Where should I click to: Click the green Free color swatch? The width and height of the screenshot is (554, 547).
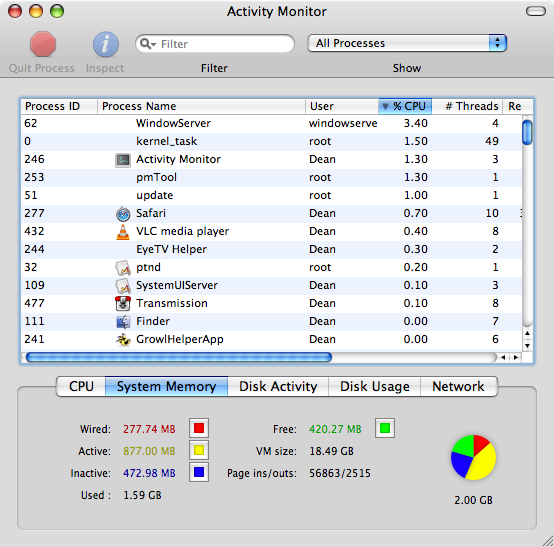coord(385,428)
